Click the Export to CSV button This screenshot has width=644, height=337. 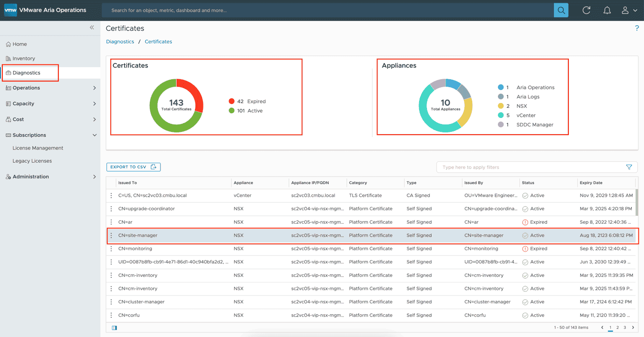click(x=133, y=167)
